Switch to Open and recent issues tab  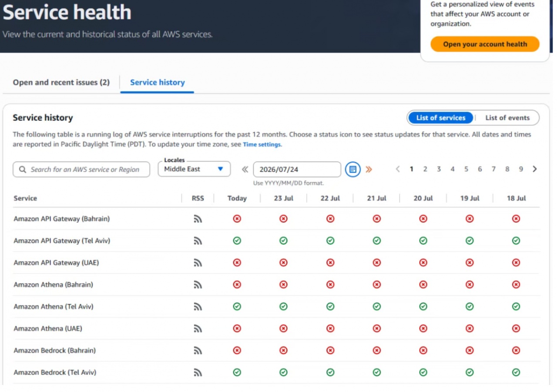coord(61,82)
